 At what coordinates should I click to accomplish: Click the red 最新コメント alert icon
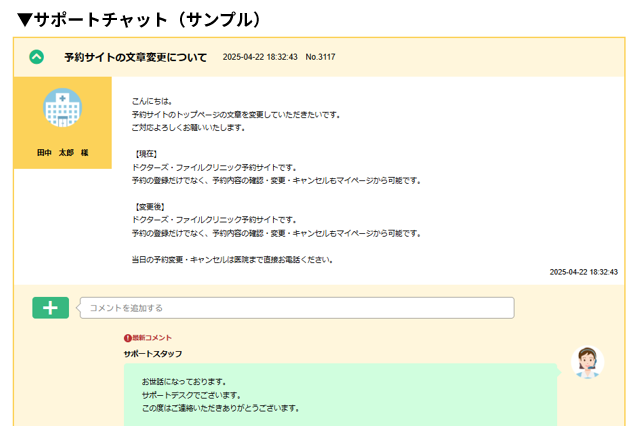[x=128, y=338]
